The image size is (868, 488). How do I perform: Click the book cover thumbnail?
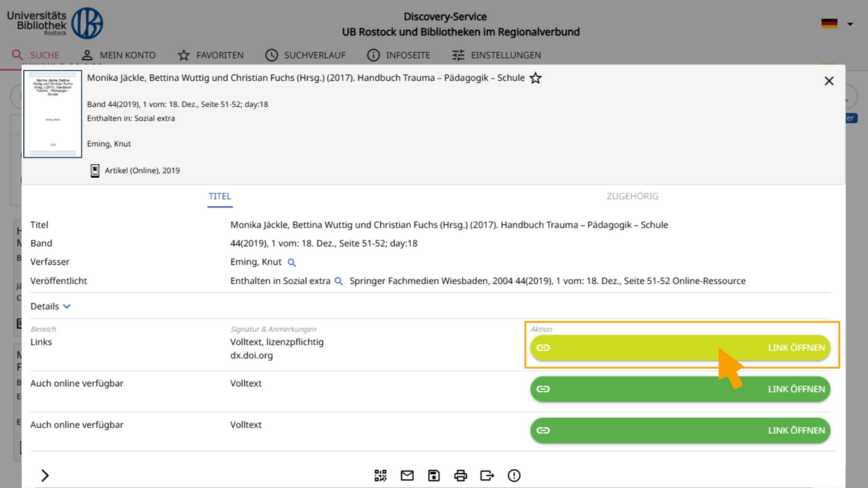[53, 114]
